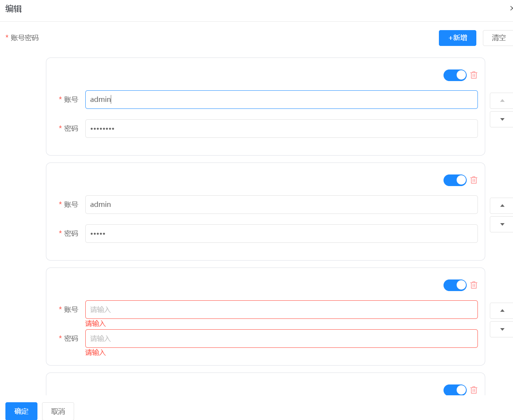Select the five-dot 密码 field in the second card
This screenshot has height=420, width=513.
coord(281,234)
